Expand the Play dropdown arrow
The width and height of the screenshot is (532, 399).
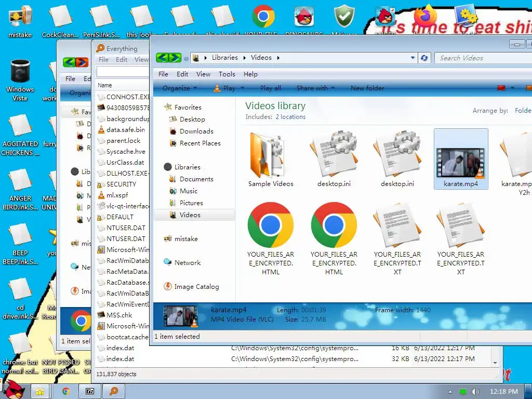tap(242, 88)
